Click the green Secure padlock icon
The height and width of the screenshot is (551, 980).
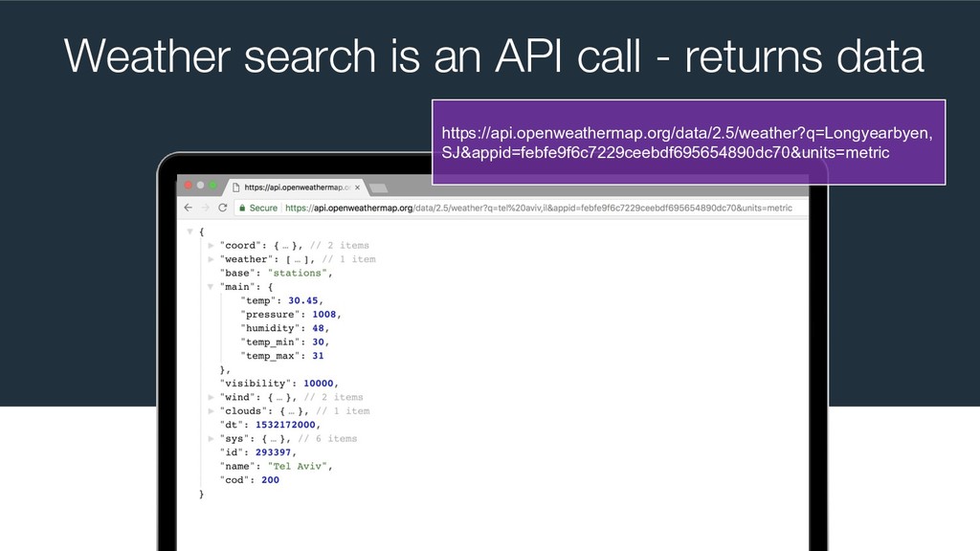[242, 208]
